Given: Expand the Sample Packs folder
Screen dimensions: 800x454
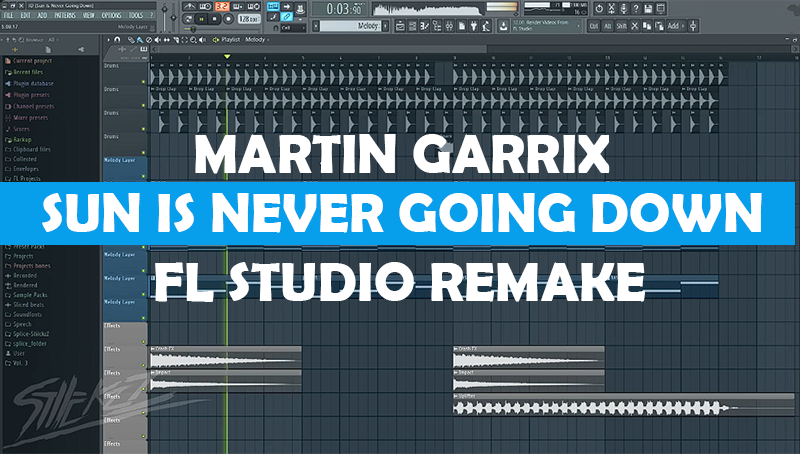Looking at the screenshot, I should (26, 295).
